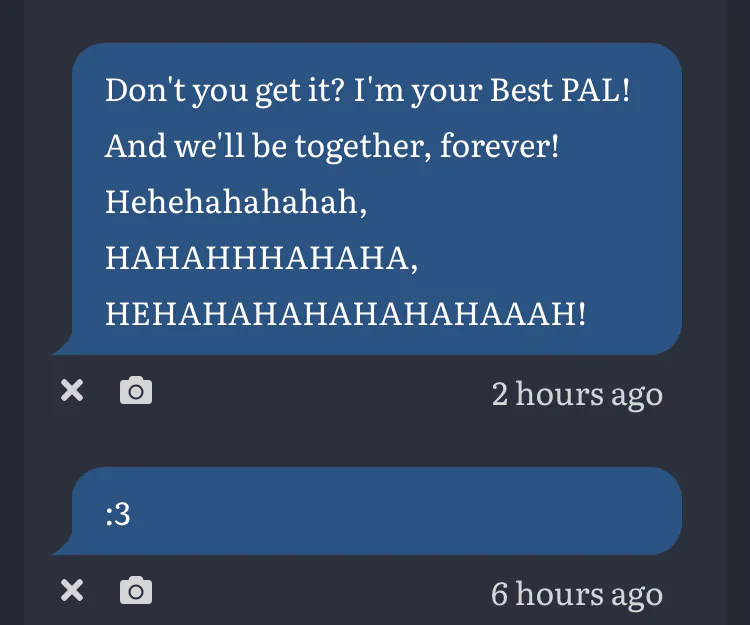Screen dimensions: 750x625
Task: Click the 'HEHAHAHAHAHAHAHAHAAAH!' line of text
Action: [x=345, y=314]
